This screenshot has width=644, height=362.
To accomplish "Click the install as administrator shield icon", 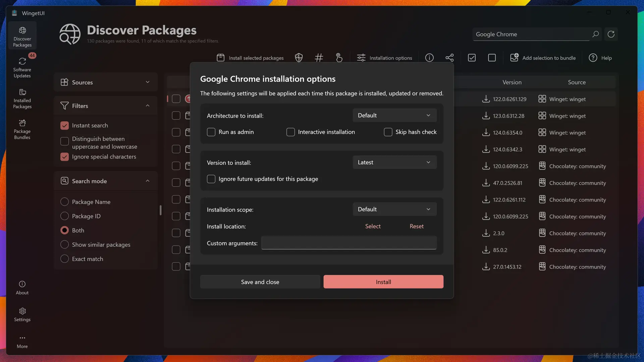I will 299,58.
